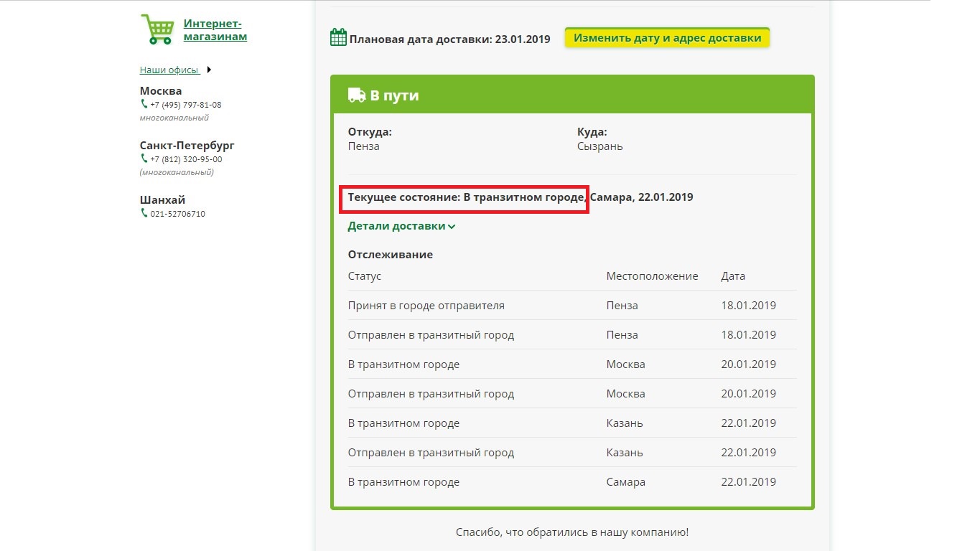The height and width of the screenshot is (551, 980).
Task: Select Москва phone number +7 (495) 797-81-08
Action: point(186,105)
